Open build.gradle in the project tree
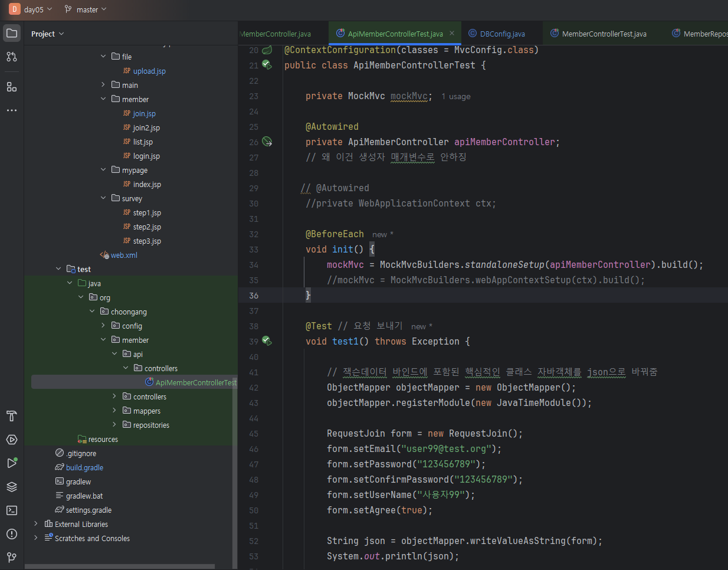Image resolution: width=728 pixels, height=570 pixels. (84, 467)
